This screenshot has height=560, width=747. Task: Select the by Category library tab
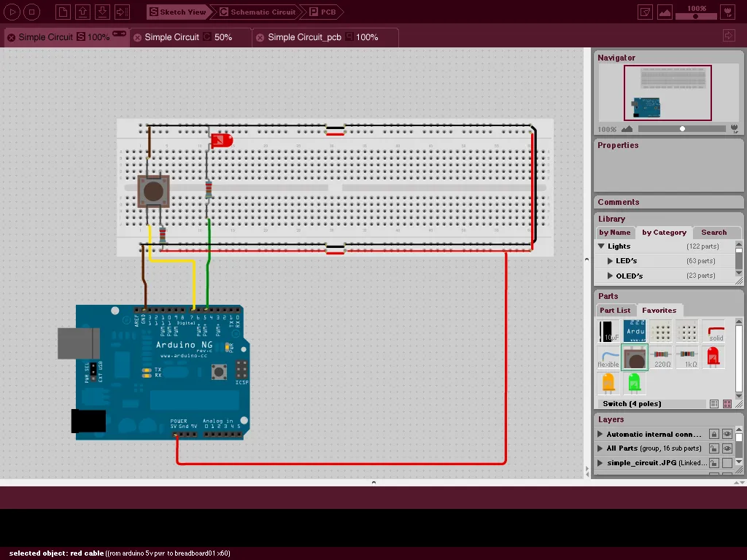664,233
